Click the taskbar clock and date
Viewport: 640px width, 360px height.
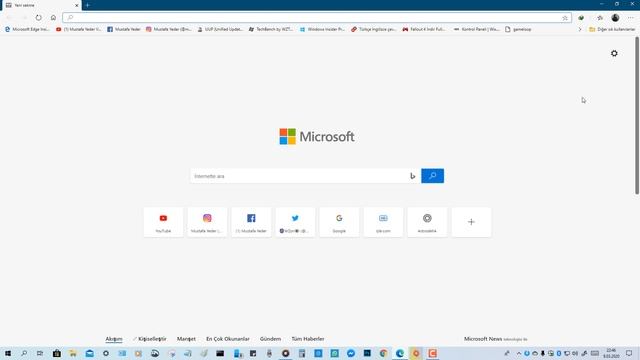tap(611, 353)
